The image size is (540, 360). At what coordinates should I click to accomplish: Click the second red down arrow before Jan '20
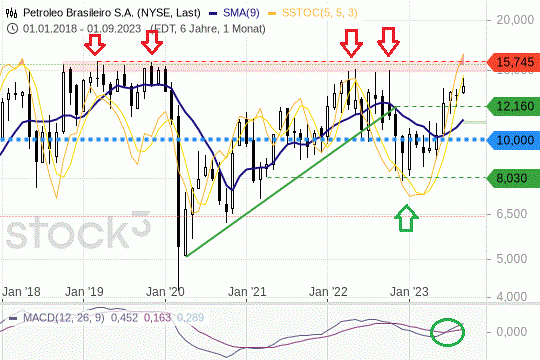152,42
